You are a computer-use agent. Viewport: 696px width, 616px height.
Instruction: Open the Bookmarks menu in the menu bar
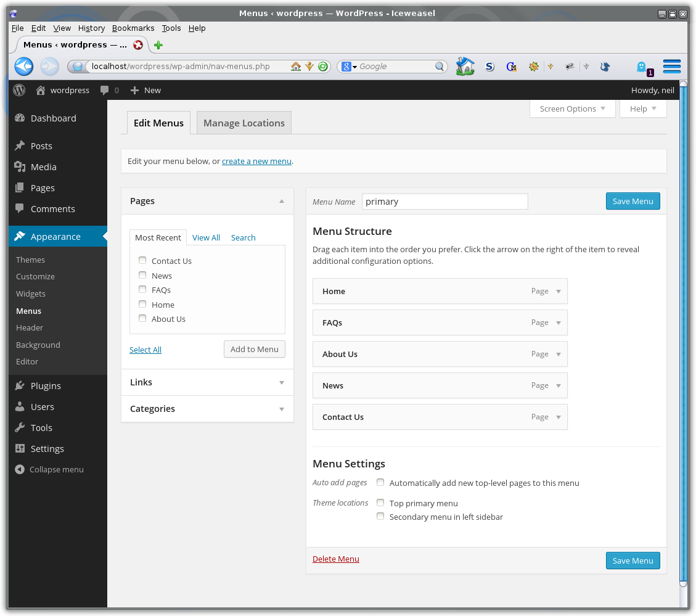[x=133, y=28]
